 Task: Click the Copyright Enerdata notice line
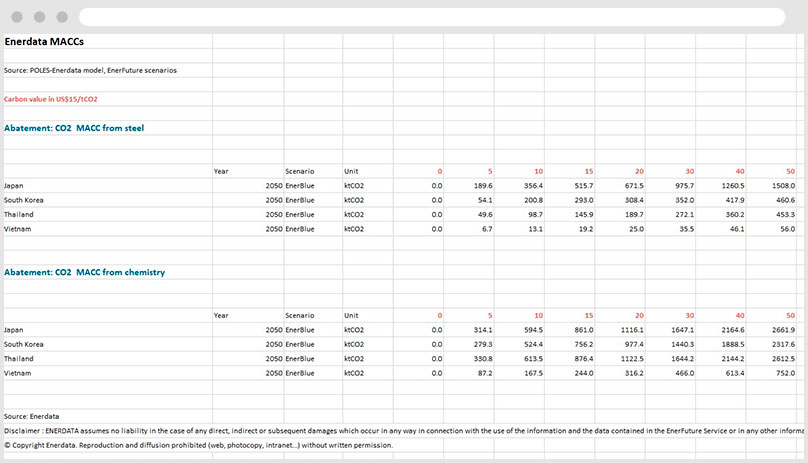pos(198,445)
